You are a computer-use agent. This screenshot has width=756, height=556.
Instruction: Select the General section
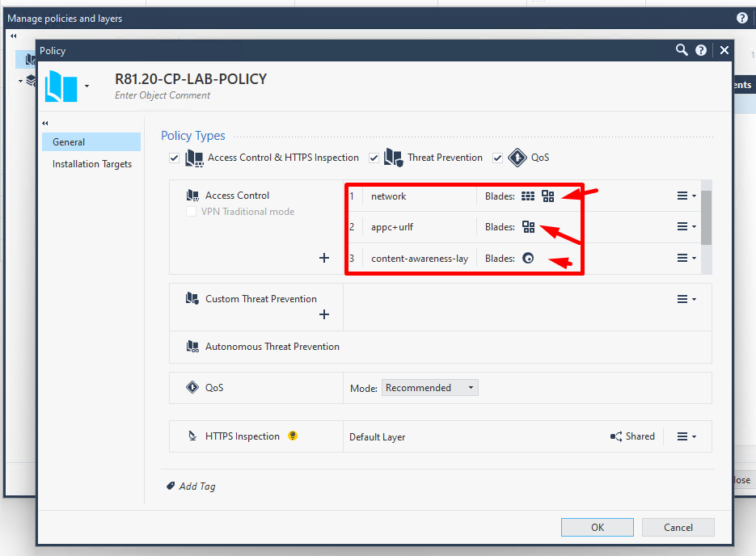(91, 142)
